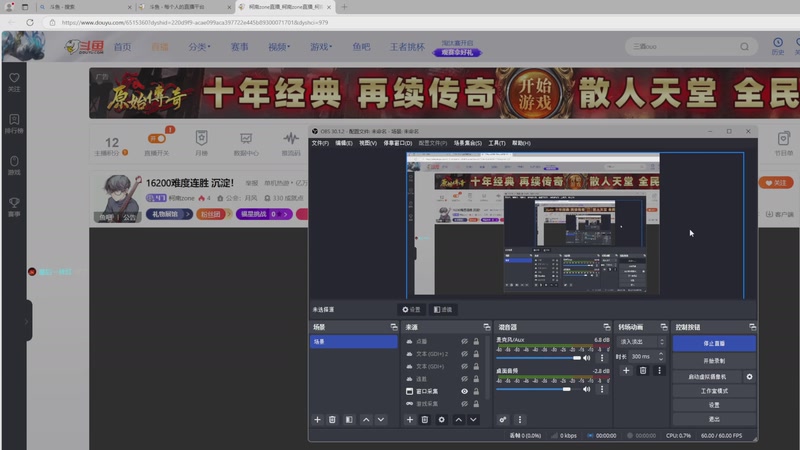
Task: Undock the 控制按钮 panel
Action: tap(753, 327)
